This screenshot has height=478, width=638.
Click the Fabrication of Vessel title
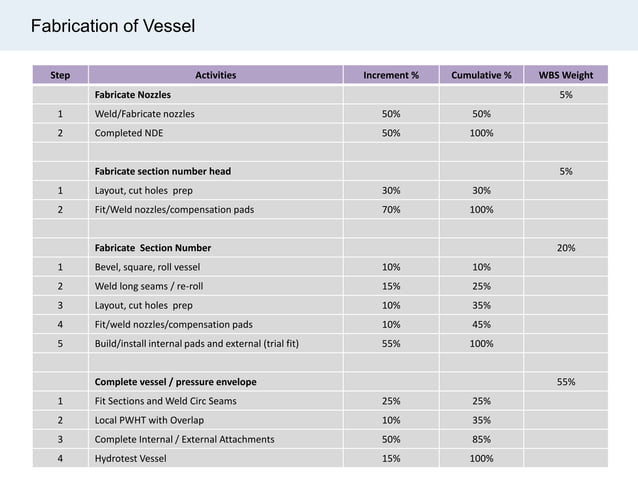click(x=113, y=26)
